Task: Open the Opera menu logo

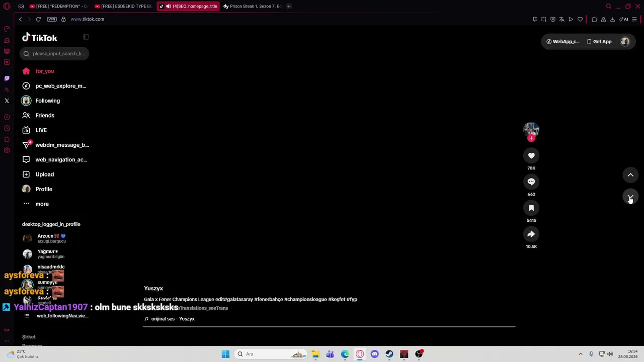Action: pyautogui.click(x=7, y=6)
